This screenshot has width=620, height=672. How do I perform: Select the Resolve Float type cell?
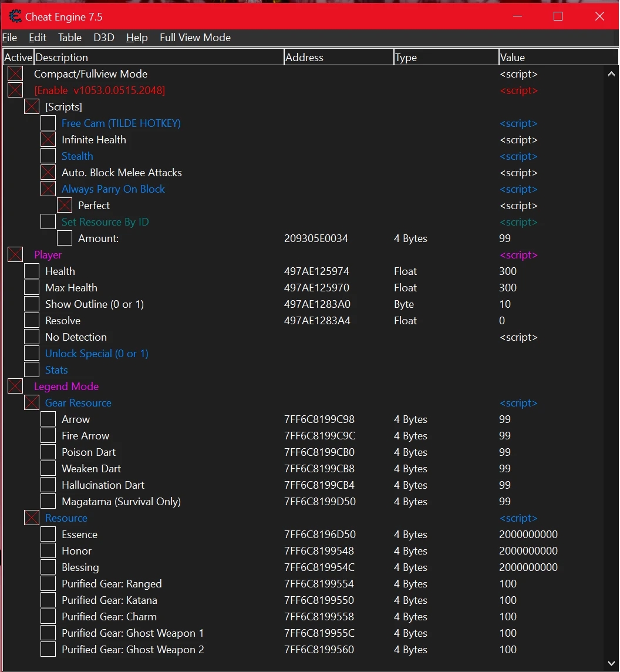(405, 321)
